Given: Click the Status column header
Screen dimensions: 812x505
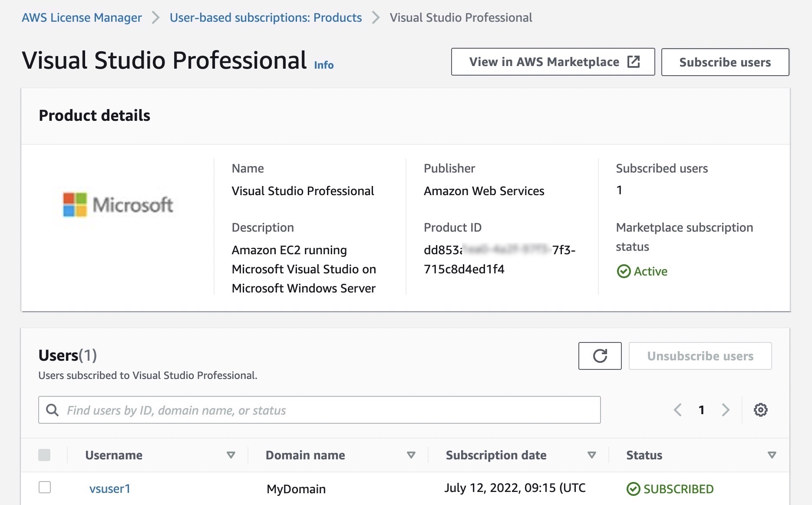Looking at the screenshot, I should click(644, 455).
